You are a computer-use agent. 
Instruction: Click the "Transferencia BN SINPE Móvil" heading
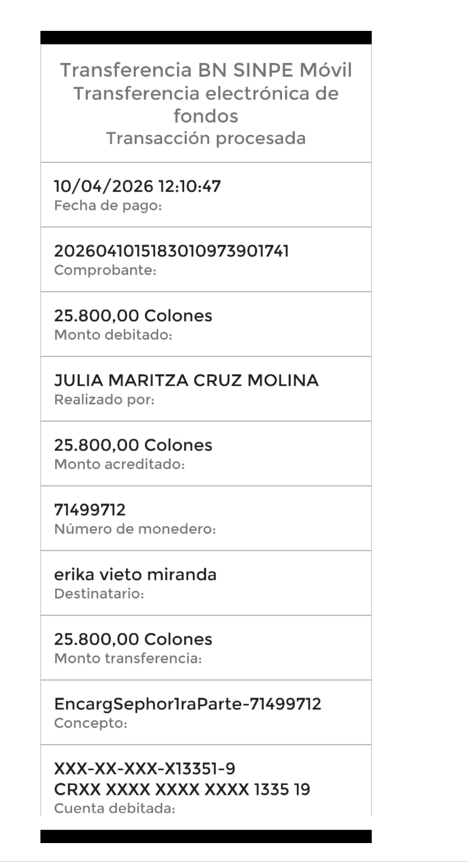click(205, 71)
